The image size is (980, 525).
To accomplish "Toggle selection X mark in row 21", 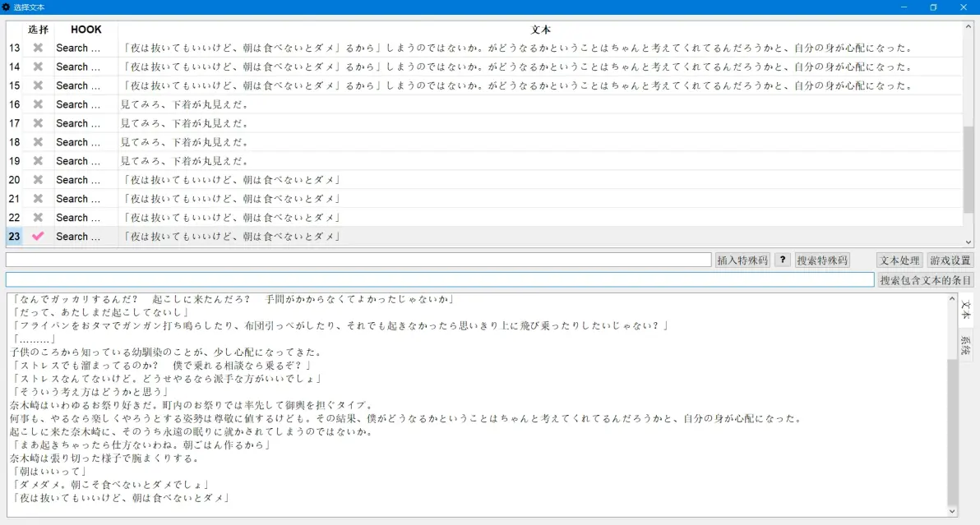I will pyautogui.click(x=38, y=199).
